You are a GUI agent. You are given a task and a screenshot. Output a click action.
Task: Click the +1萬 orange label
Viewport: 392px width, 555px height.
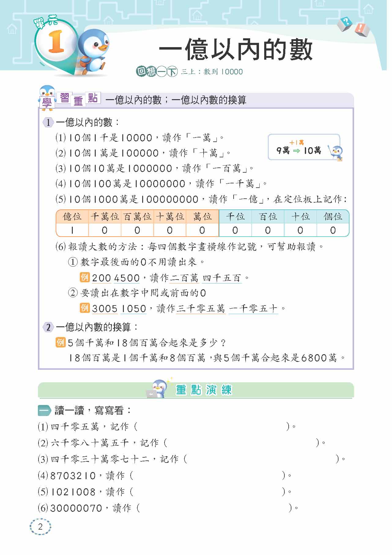[296, 142]
